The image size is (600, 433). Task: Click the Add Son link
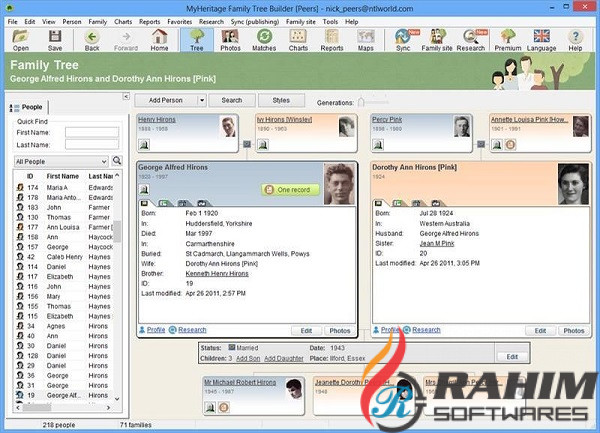[248, 358]
